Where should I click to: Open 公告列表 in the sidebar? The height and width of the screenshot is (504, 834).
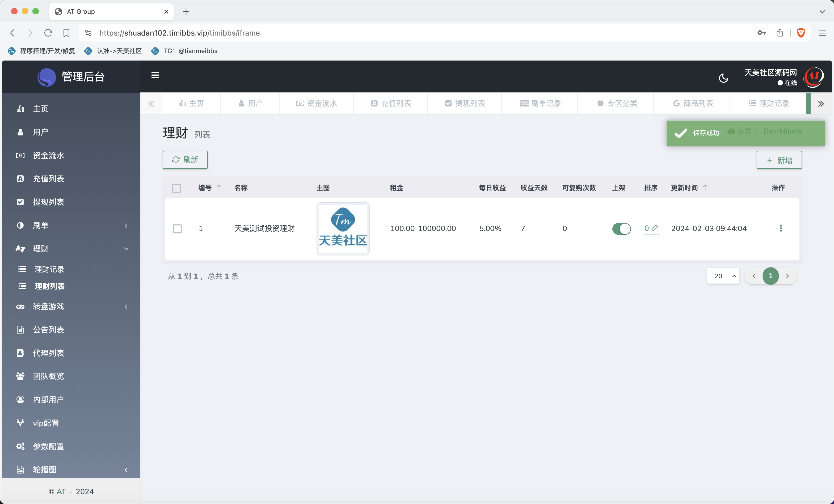coord(71,330)
